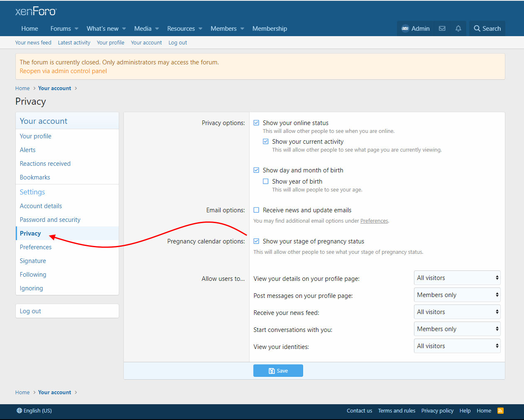Open the Search button in header
Screen dimensions: 524x420
coord(487,29)
